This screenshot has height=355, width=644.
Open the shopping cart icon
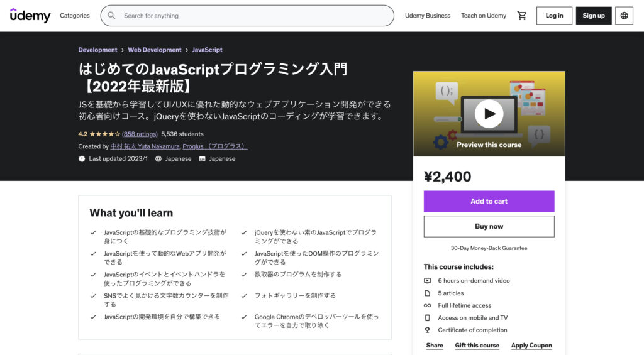point(521,16)
